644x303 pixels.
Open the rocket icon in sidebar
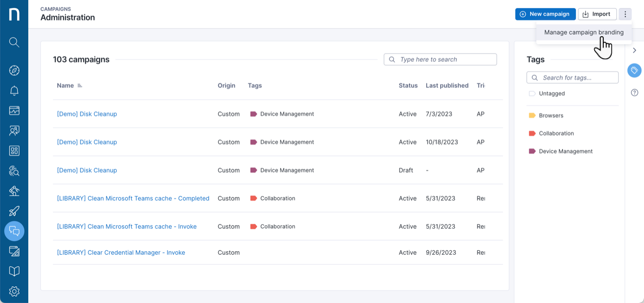(x=14, y=211)
